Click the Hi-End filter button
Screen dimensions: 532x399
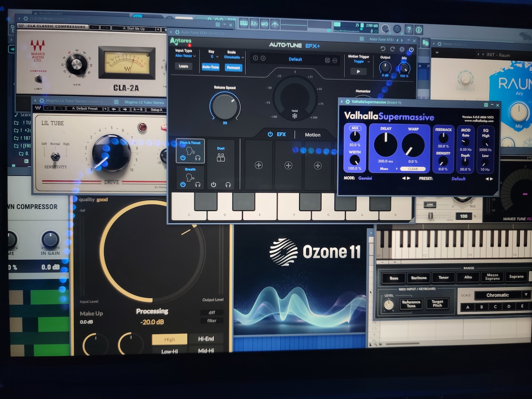[x=206, y=339]
